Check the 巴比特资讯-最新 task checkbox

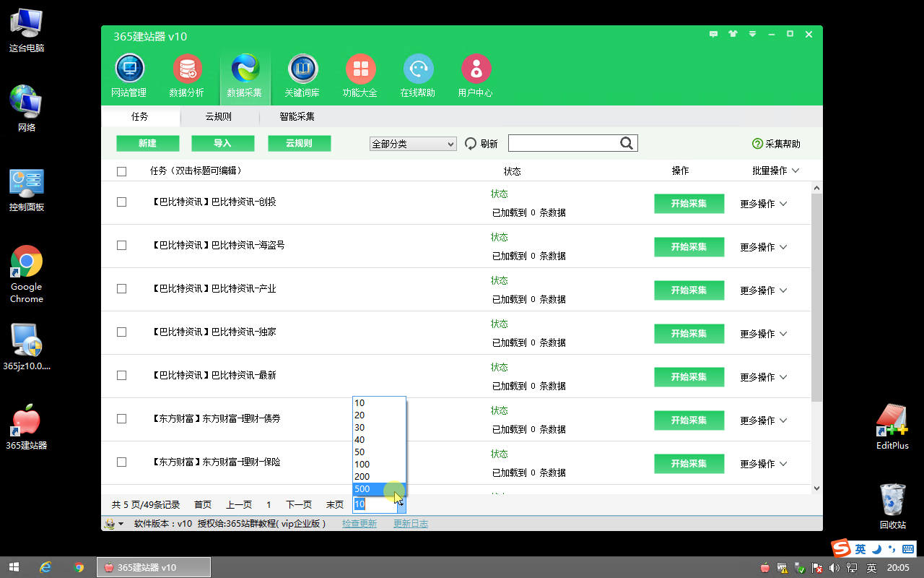pos(121,375)
